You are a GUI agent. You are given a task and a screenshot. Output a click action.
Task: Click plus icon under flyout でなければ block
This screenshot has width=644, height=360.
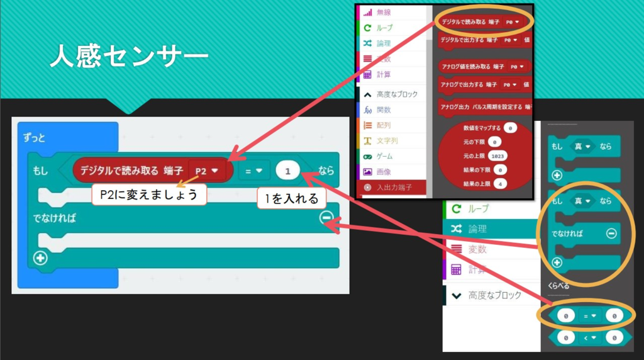(557, 262)
